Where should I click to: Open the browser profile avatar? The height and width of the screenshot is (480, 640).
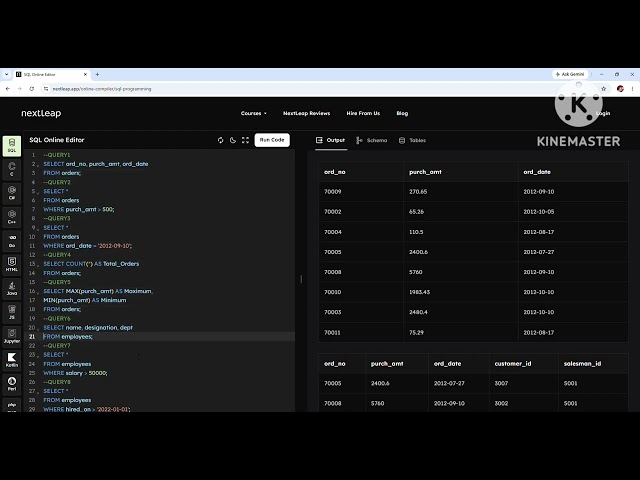(x=620, y=89)
